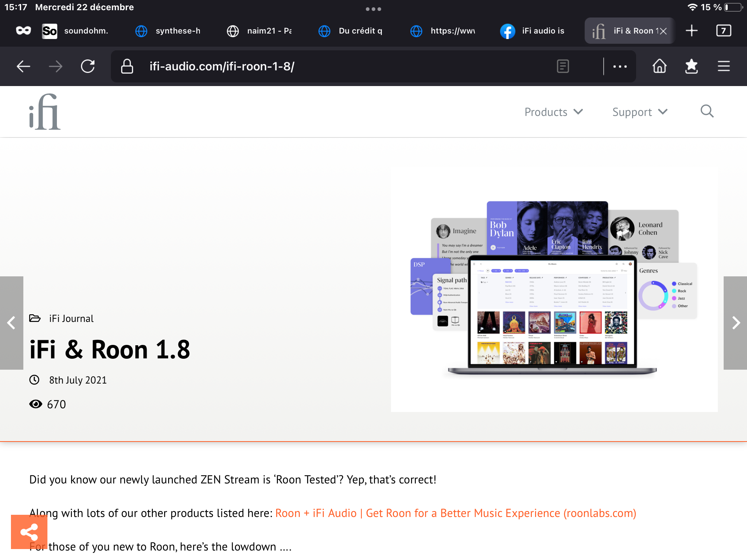The image size is (747, 560).
Task: Show all tabs using the 7 counter
Action: (724, 31)
